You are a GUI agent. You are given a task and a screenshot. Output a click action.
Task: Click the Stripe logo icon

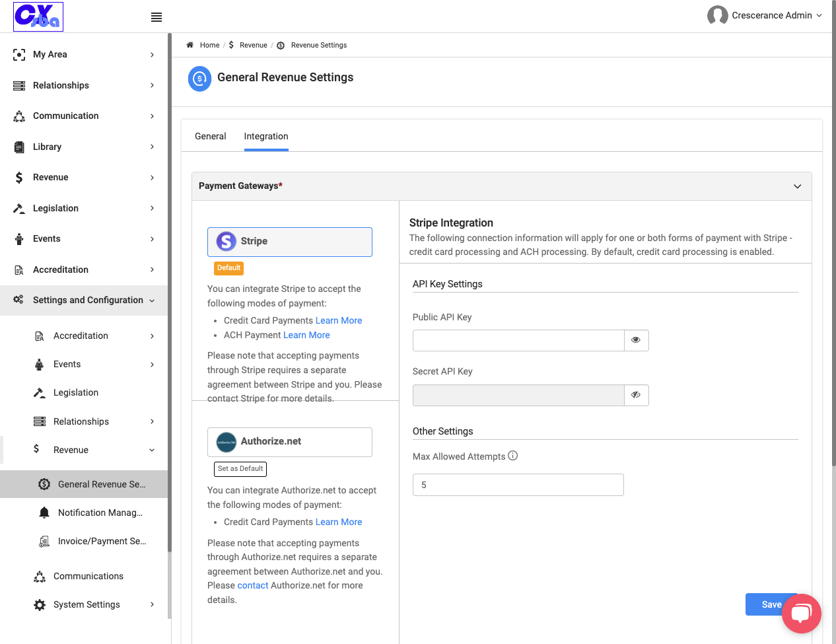[226, 241]
